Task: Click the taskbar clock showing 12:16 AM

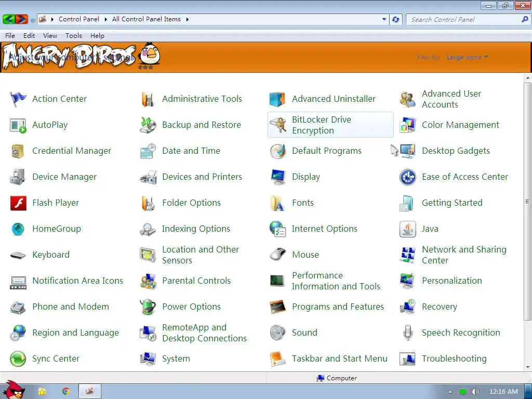Action: pyautogui.click(x=503, y=392)
